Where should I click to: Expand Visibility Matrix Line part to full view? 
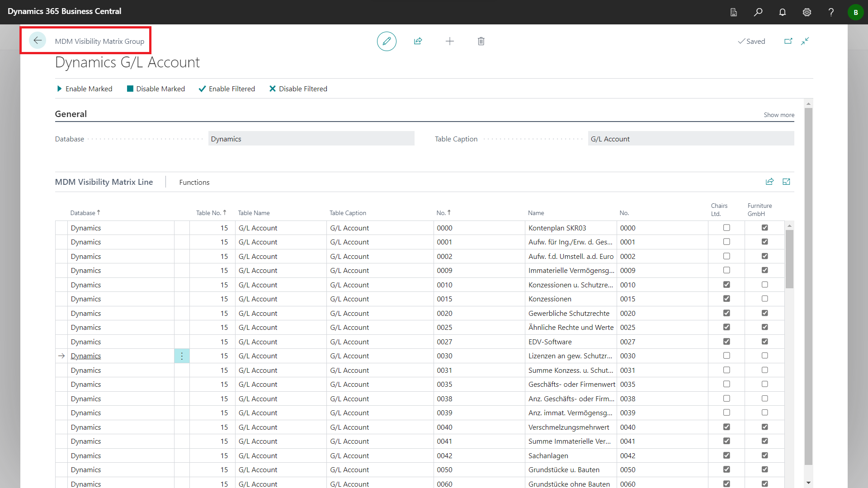click(x=787, y=182)
